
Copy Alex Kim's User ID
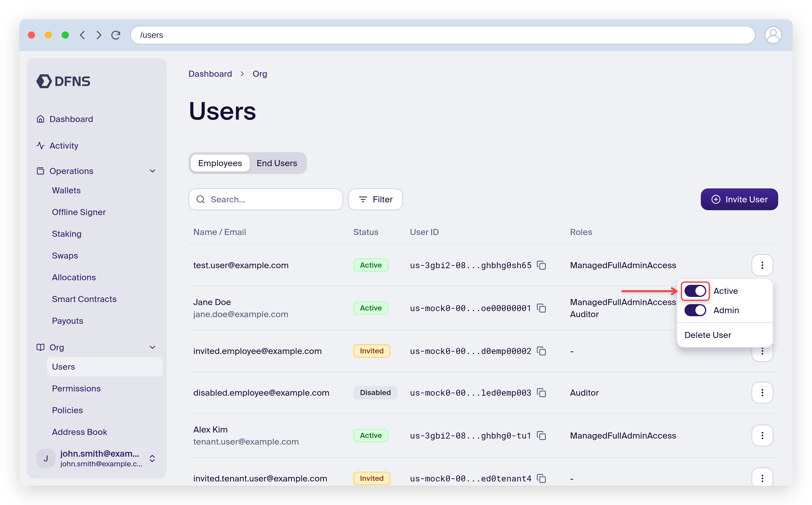[x=541, y=436]
